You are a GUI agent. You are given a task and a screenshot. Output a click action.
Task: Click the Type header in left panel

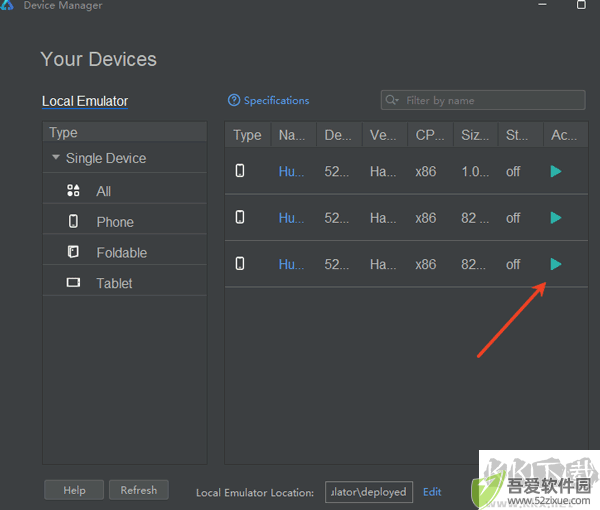point(125,132)
